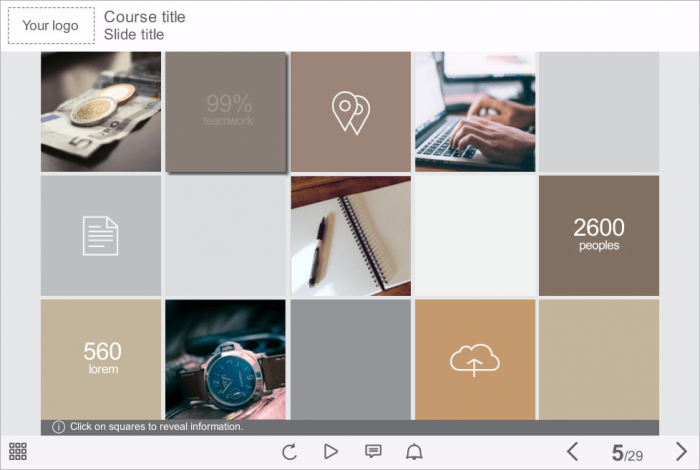
Task: Advance to the next slide arrow
Action: 681,451
